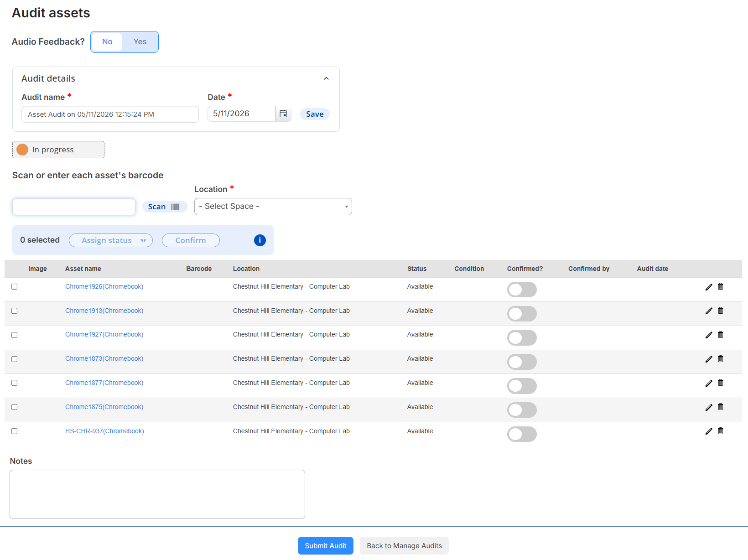The image size is (748, 560).
Task: Go Back to Manage Audits
Action: tap(404, 546)
